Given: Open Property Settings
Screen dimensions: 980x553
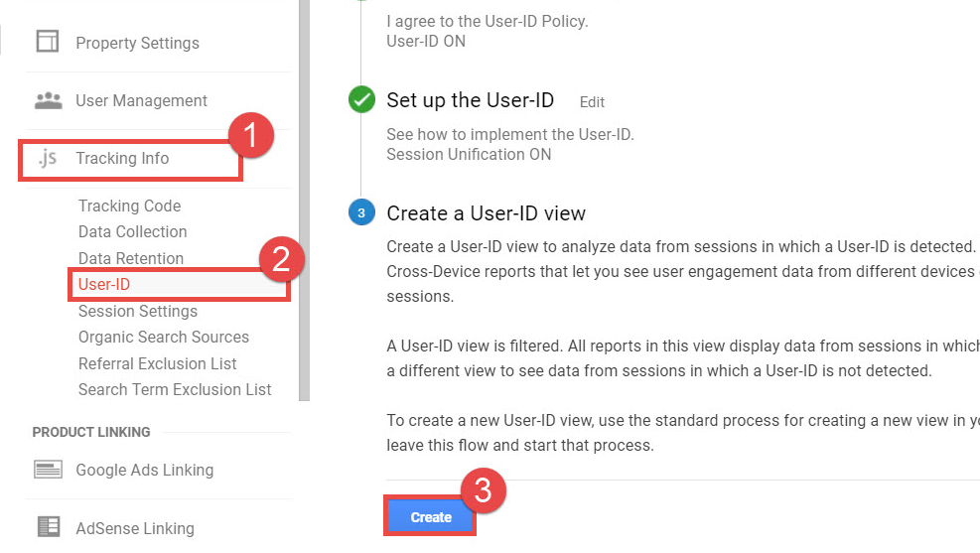Looking at the screenshot, I should coord(137,43).
